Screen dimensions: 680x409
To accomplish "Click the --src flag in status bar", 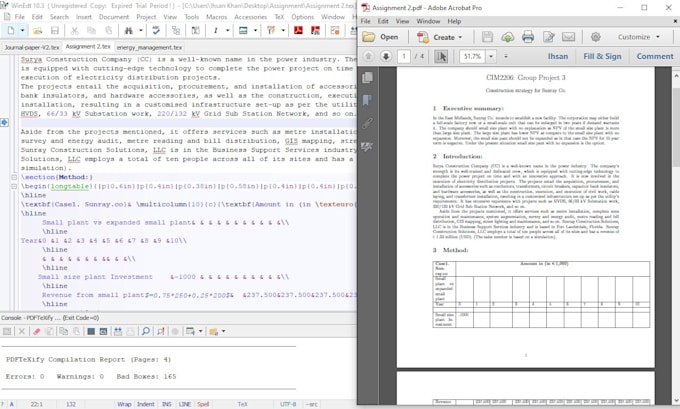I will click(x=311, y=404).
